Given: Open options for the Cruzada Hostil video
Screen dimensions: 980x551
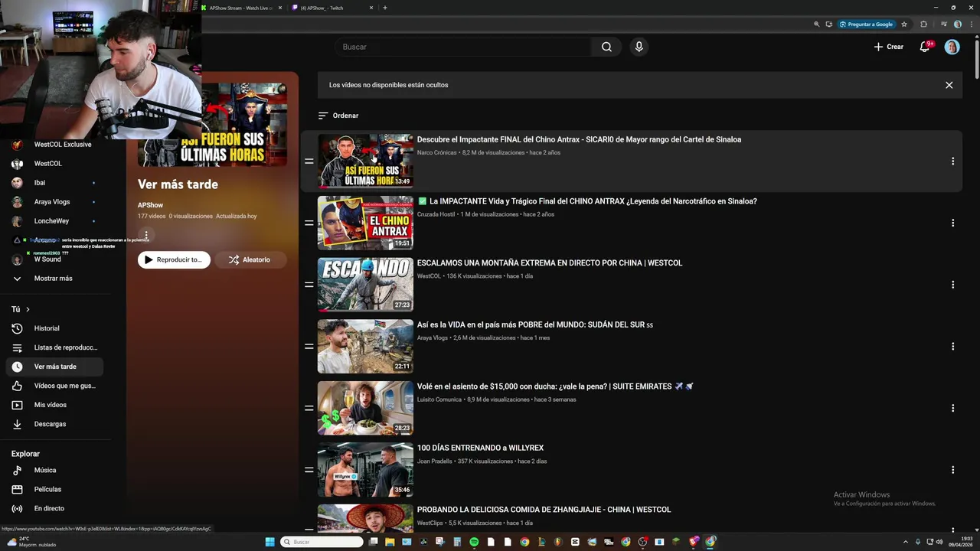Looking at the screenshot, I should [x=952, y=223].
